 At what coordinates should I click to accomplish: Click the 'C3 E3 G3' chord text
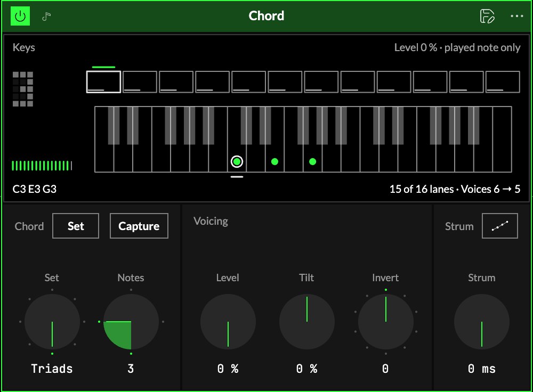click(x=35, y=189)
